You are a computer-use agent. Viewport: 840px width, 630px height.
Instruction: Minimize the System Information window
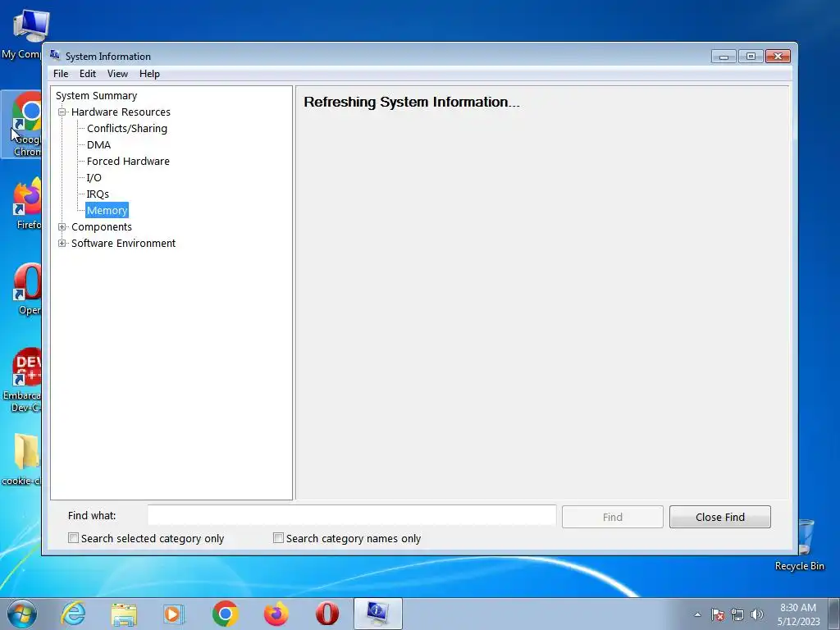(x=724, y=57)
